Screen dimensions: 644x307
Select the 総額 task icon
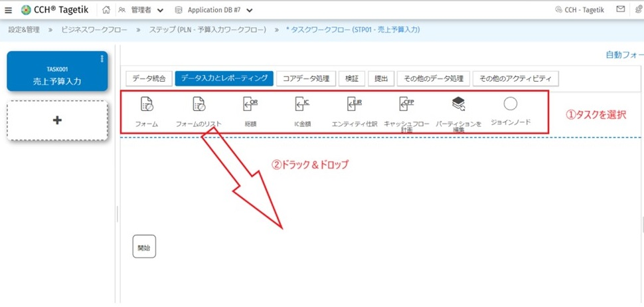(x=250, y=104)
